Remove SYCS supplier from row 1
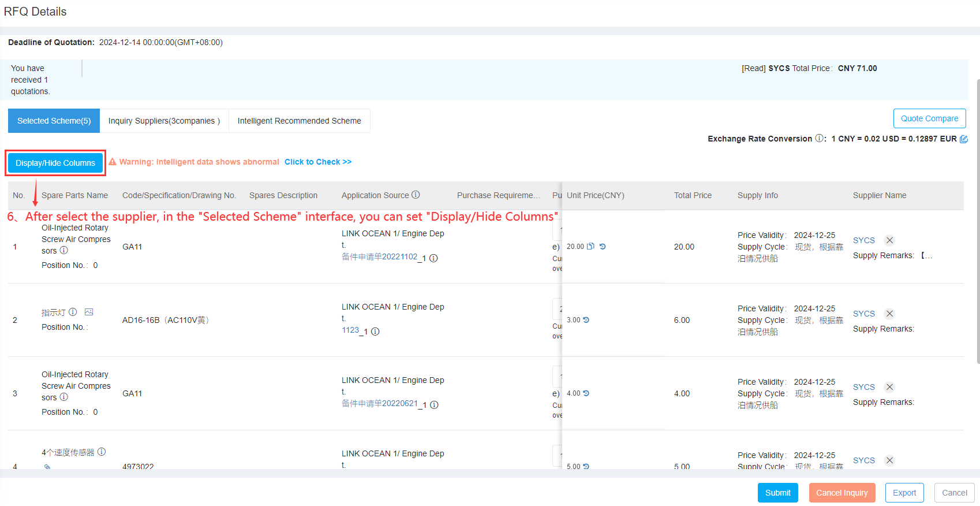Viewport: 980px width, 506px height. (x=890, y=240)
